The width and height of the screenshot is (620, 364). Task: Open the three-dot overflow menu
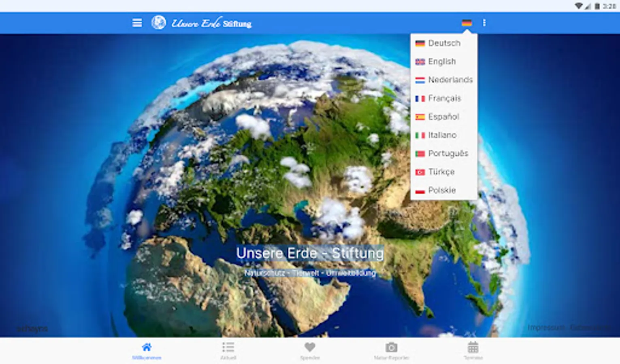tap(484, 23)
